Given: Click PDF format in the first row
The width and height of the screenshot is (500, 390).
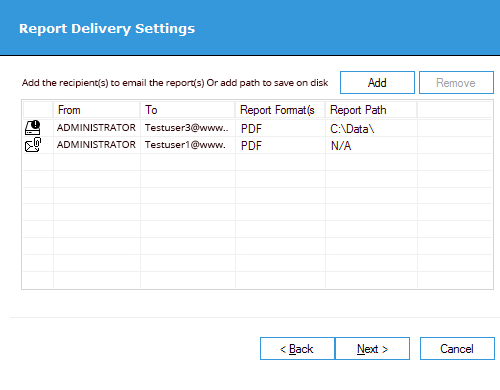Looking at the screenshot, I should (x=251, y=129).
